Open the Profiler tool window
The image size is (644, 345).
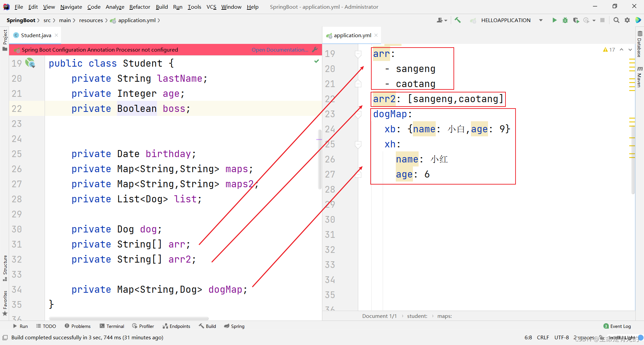pyautogui.click(x=143, y=326)
